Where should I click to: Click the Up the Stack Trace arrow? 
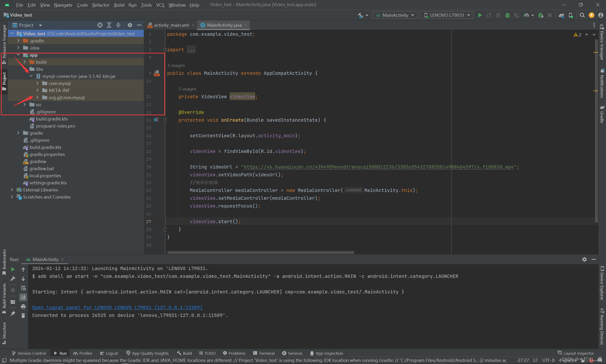(x=23, y=269)
